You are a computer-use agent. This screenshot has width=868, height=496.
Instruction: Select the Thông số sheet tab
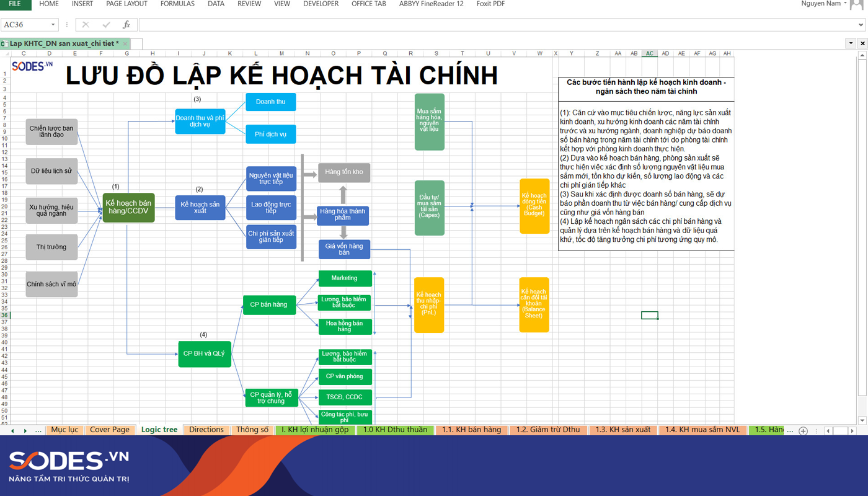tap(252, 430)
